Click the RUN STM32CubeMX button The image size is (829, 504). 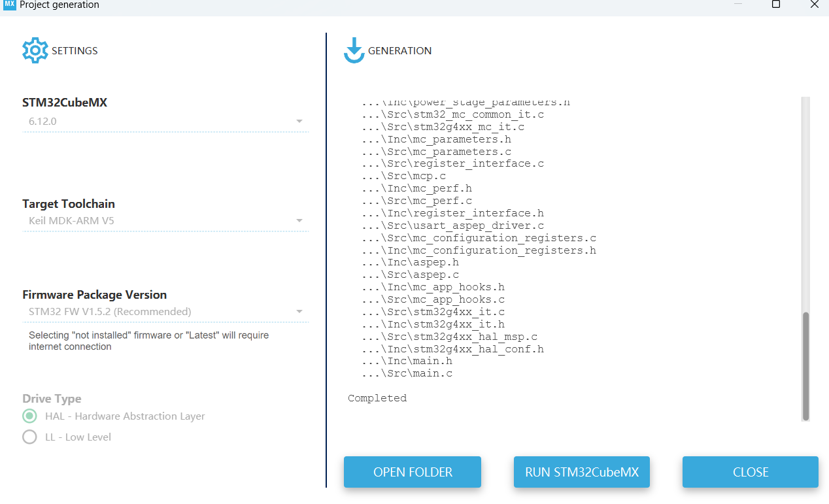pyautogui.click(x=581, y=472)
